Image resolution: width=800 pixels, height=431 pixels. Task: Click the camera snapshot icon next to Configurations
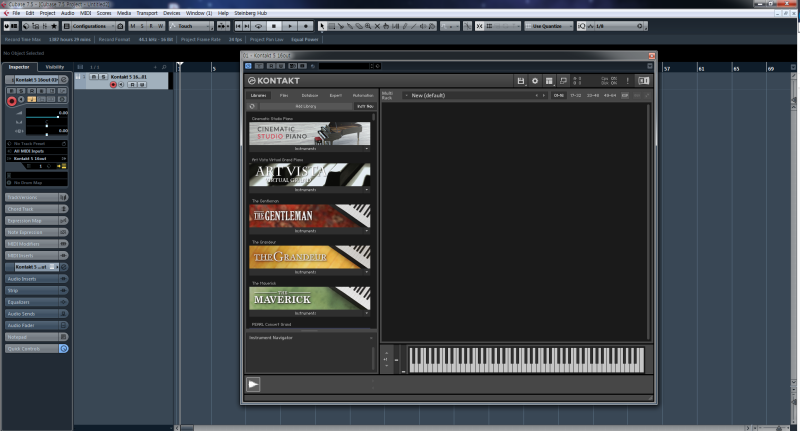(120, 26)
